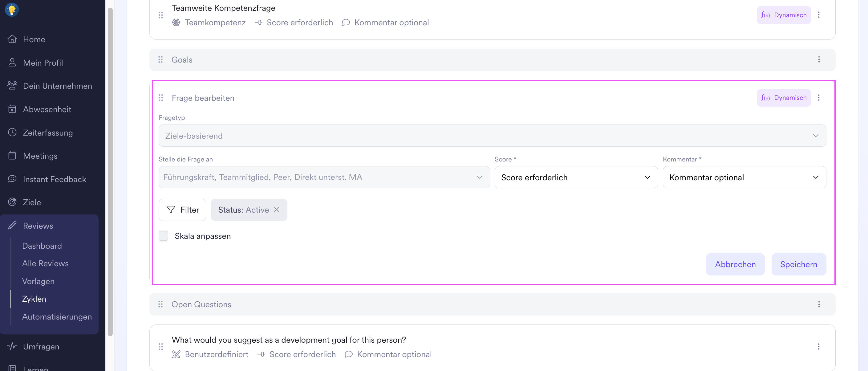Remove the Status: Active filter chip
Screen dimensions: 868x371
pyautogui.click(x=277, y=210)
